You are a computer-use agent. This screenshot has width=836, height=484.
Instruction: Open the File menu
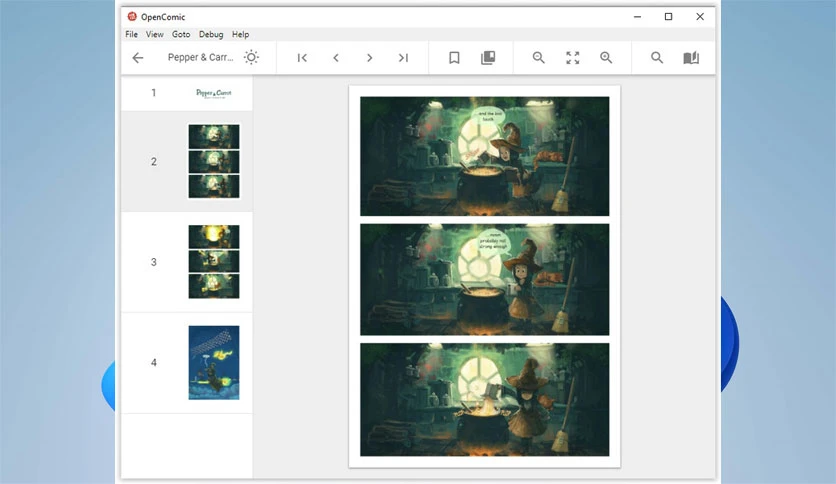(131, 34)
